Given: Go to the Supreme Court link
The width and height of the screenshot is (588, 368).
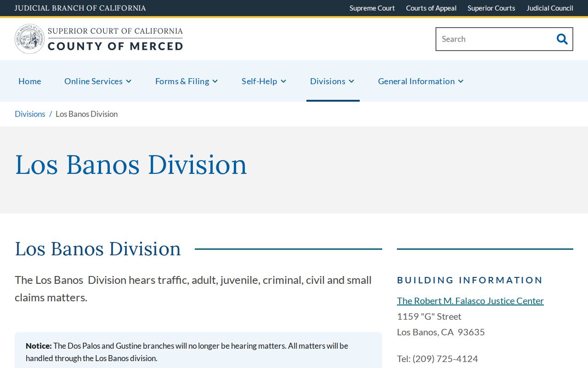Looking at the screenshot, I should coord(372,8).
